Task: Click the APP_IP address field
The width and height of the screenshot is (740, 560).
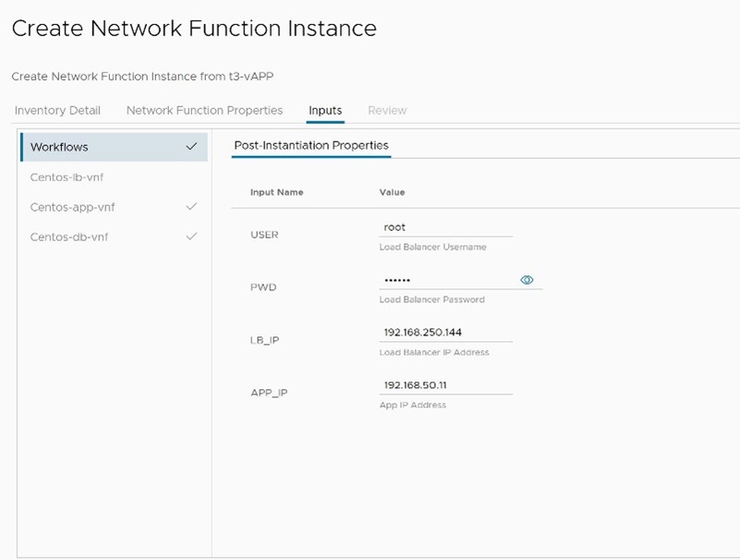Action: coord(444,385)
